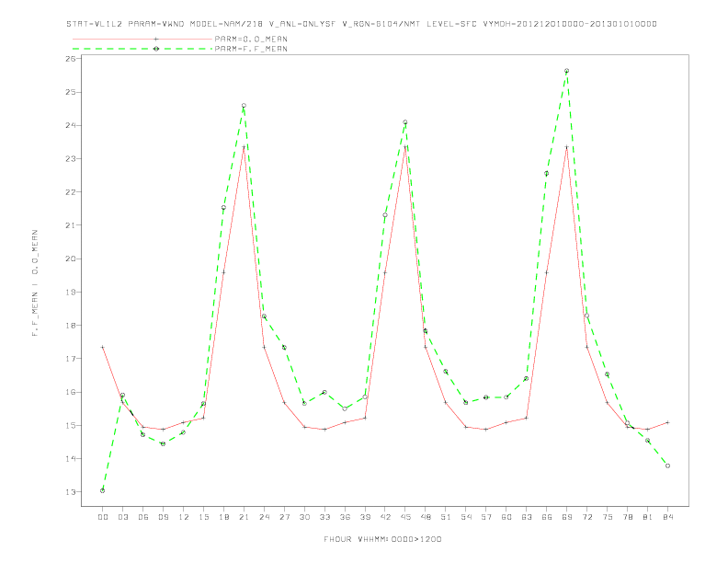
Task: Click the x-axis label FHOUR VHHMM:0000>1200
Action: [x=382, y=539]
